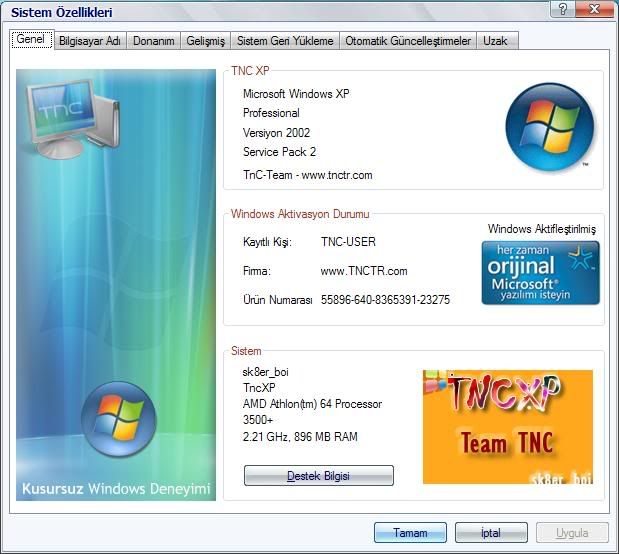Click the TNC computer monitor icon
619x554 pixels.
[73, 118]
